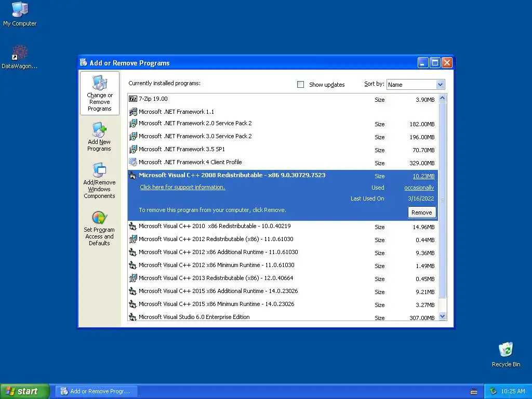Select the 7-Zip 19.00 entry

[x=283, y=99]
